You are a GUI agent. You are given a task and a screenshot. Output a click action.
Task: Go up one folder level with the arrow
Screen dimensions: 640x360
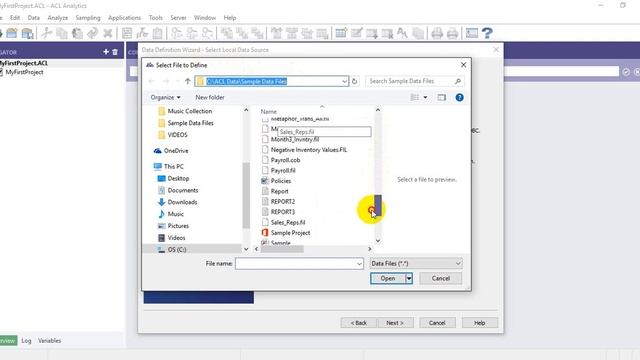[187, 81]
